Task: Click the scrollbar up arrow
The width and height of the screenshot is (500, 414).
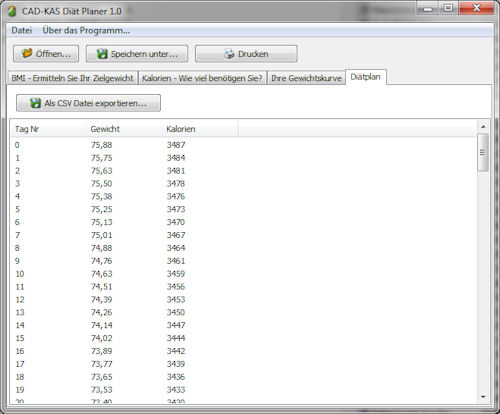Action: coord(483,127)
